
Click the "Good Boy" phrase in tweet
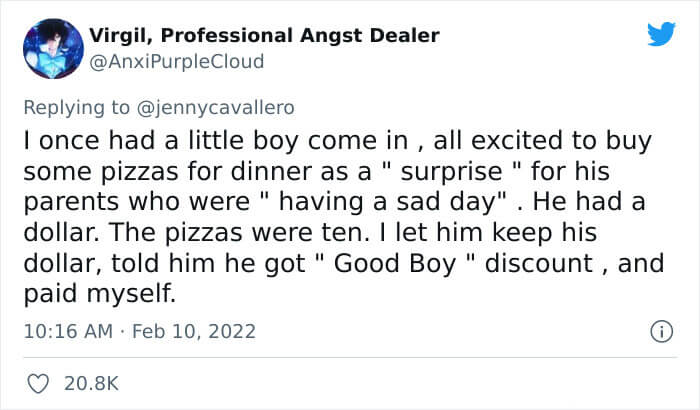tap(395, 264)
